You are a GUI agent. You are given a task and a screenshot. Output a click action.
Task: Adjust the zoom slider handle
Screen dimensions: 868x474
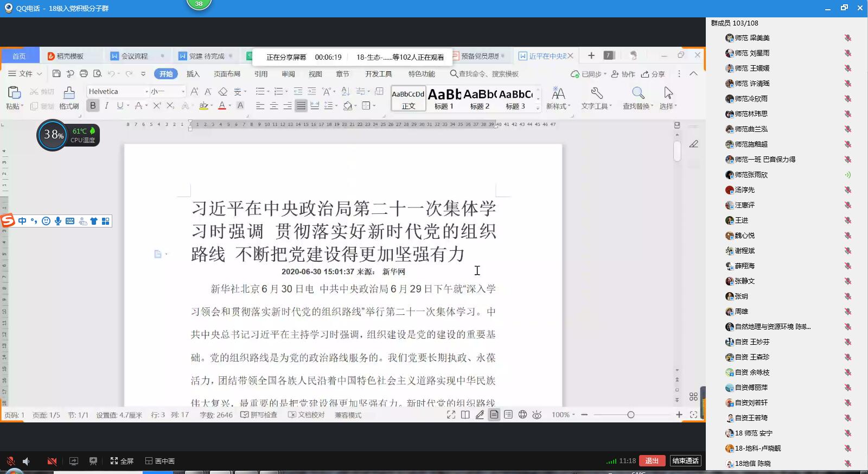coord(630,415)
